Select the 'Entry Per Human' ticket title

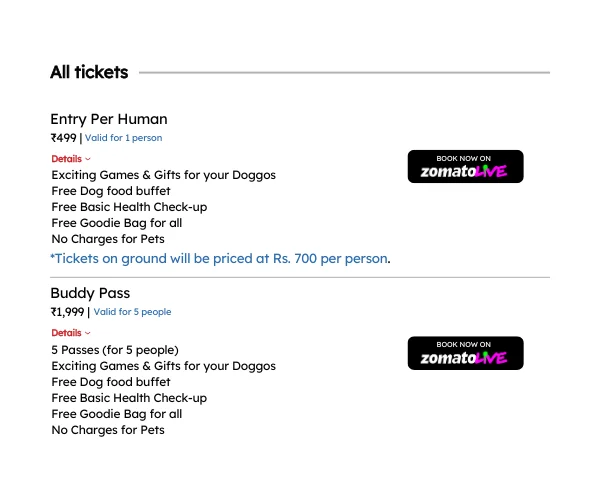(x=109, y=119)
